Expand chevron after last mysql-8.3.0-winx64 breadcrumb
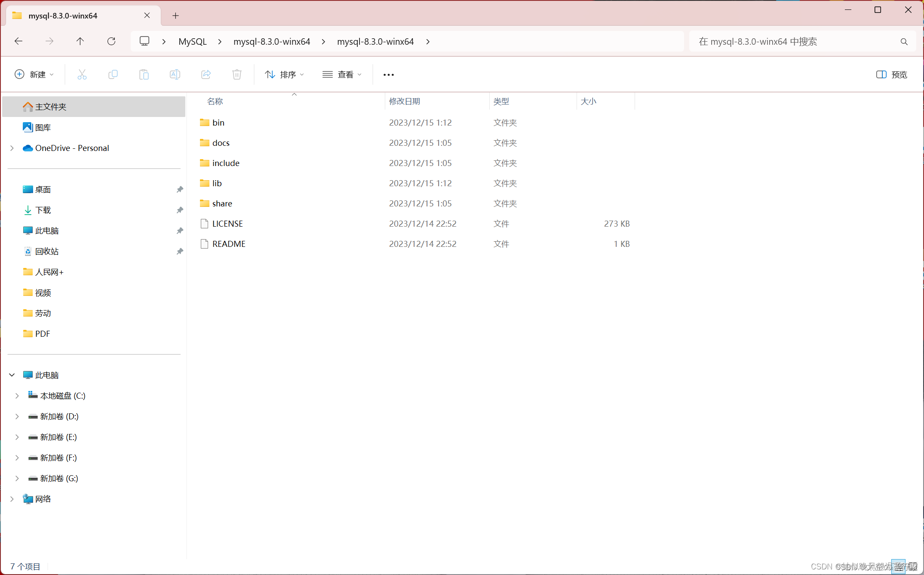Image resolution: width=924 pixels, height=575 pixels. [428, 42]
